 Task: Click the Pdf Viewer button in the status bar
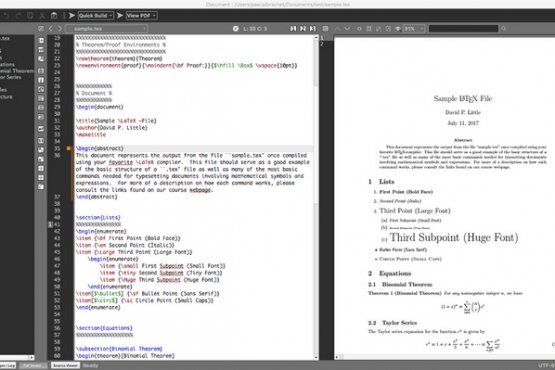click(x=33, y=365)
